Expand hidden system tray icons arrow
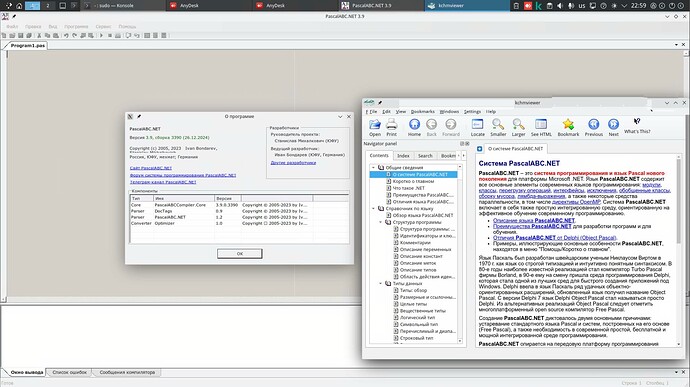The height and width of the screenshot is (387, 690). coord(624,6)
